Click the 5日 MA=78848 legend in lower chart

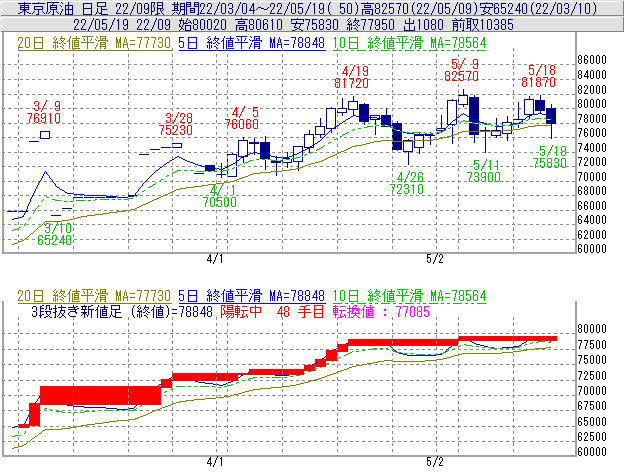pos(252,296)
